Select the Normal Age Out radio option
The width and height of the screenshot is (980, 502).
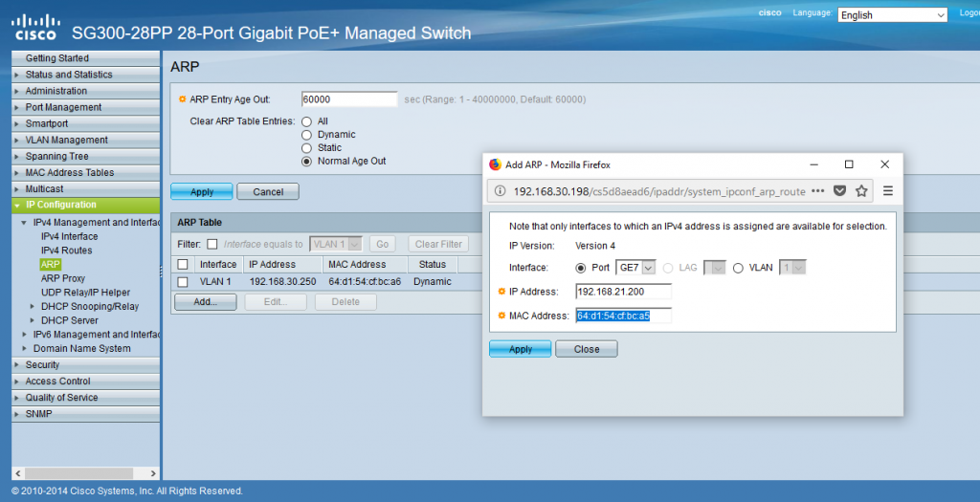click(306, 161)
